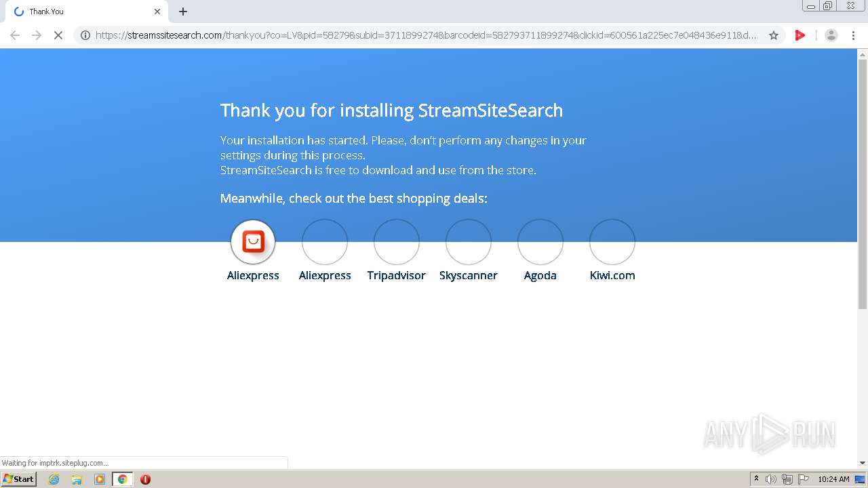Open the volume speaker tray icon

(x=771, y=479)
